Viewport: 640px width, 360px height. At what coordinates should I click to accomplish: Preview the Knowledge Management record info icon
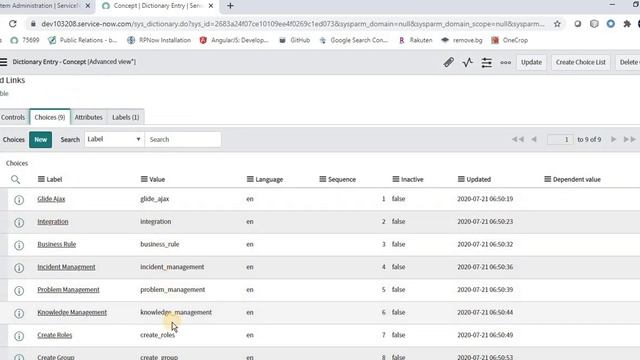19,313
